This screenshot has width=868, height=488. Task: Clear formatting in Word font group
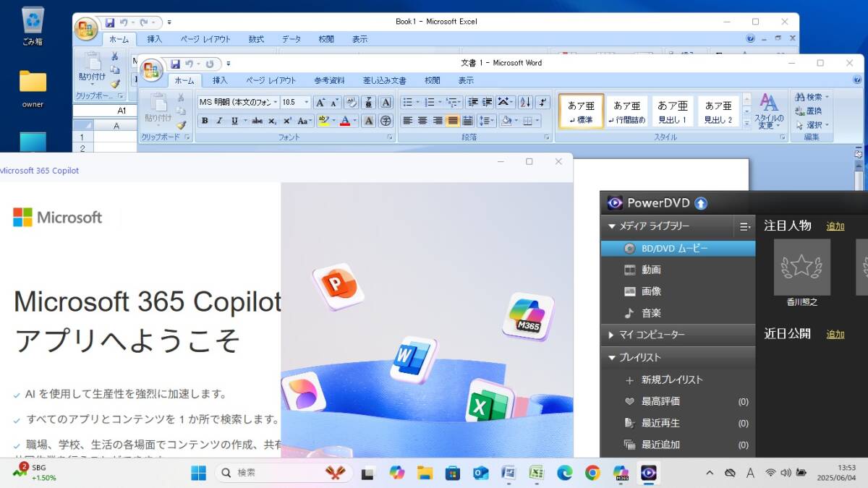click(351, 103)
